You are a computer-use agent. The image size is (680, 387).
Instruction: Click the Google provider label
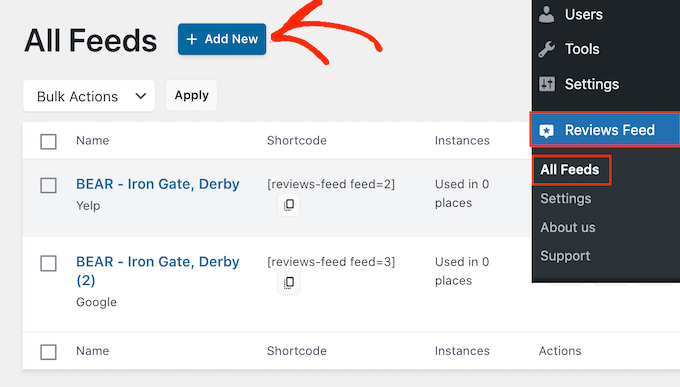point(96,302)
